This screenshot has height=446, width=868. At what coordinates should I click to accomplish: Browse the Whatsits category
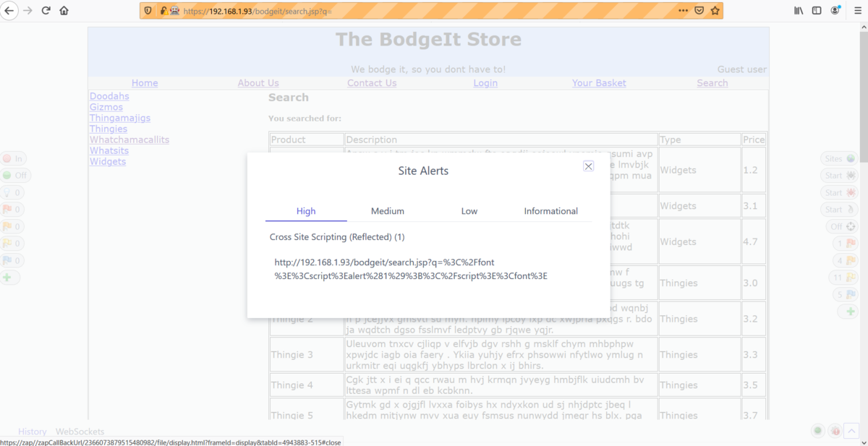coord(109,150)
